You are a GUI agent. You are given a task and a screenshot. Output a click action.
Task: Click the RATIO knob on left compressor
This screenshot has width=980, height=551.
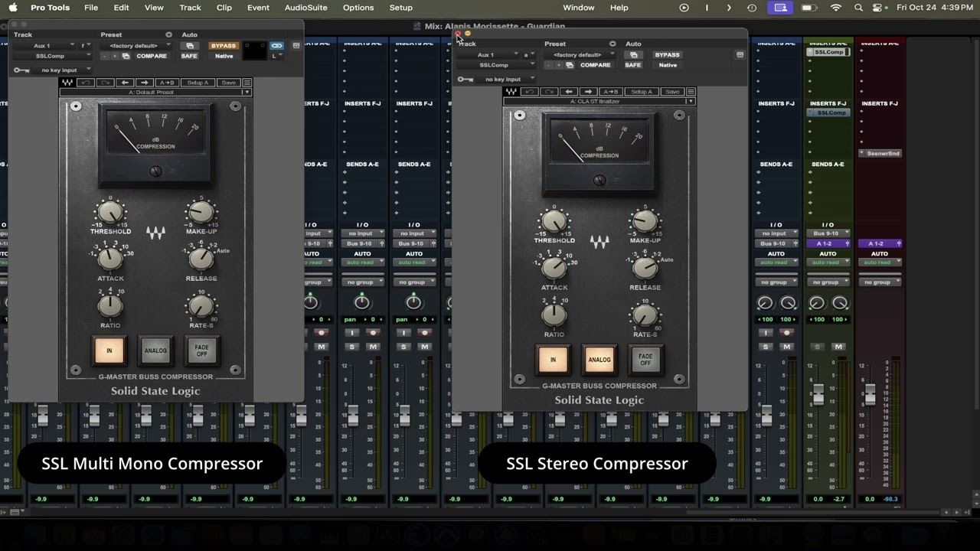(x=110, y=306)
